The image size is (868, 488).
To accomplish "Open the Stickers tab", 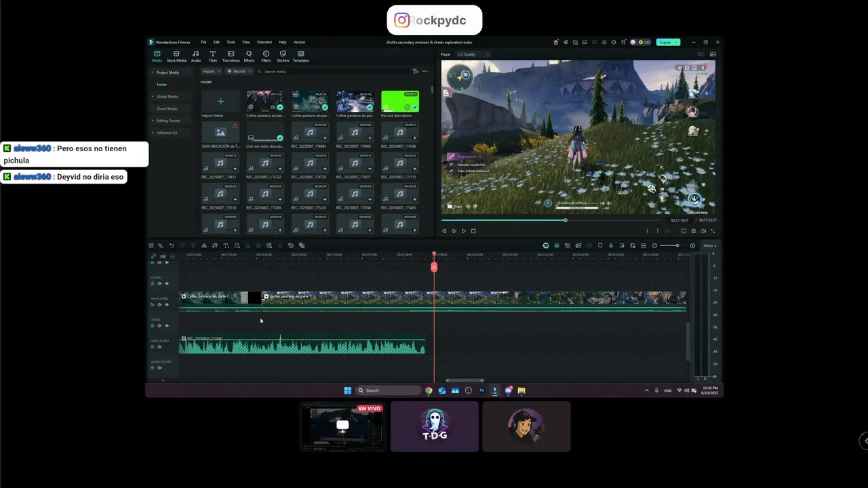I will click(x=283, y=56).
